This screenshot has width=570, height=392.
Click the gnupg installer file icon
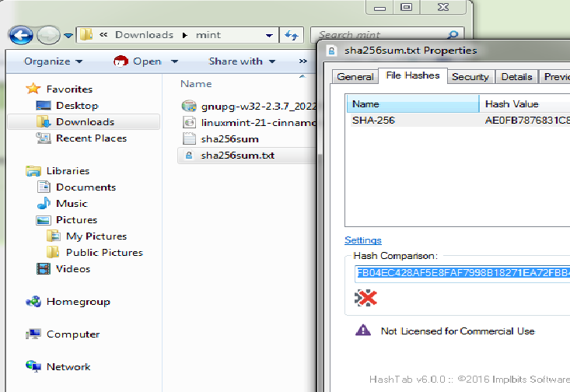[189, 107]
